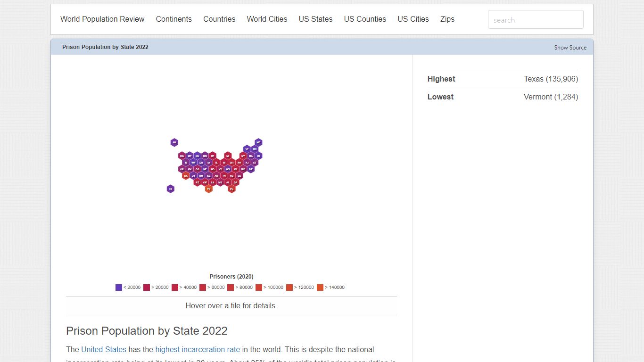
Task: Open the US Counties page
Action: 365,19
